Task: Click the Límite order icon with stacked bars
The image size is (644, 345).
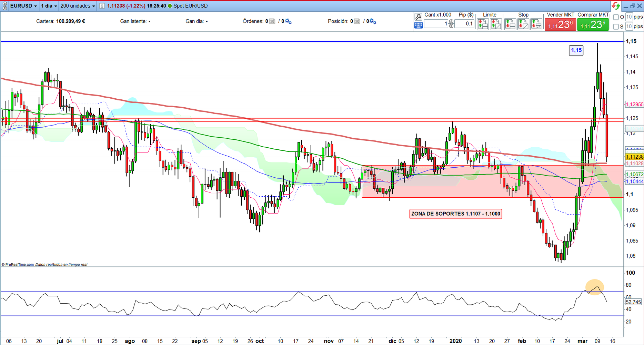Action: (483, 24)
